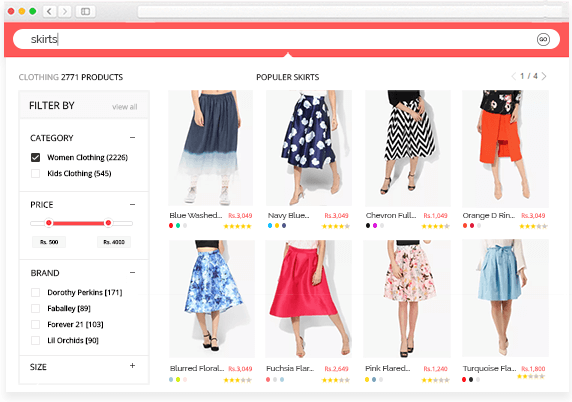572x402 pixels.
Task: Open Turquoise Flared skirt product image
Action: click(505, 298)
